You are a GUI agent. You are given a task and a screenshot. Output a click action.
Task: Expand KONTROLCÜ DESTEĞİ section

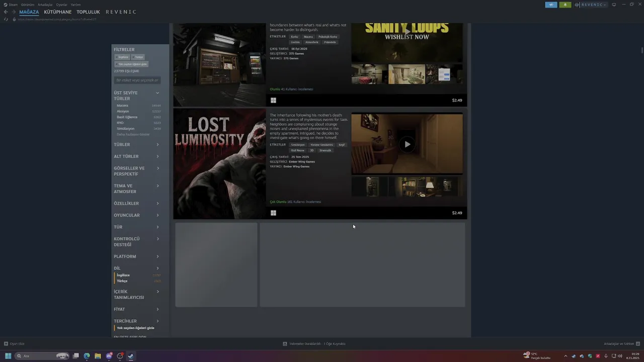[136, 242]
